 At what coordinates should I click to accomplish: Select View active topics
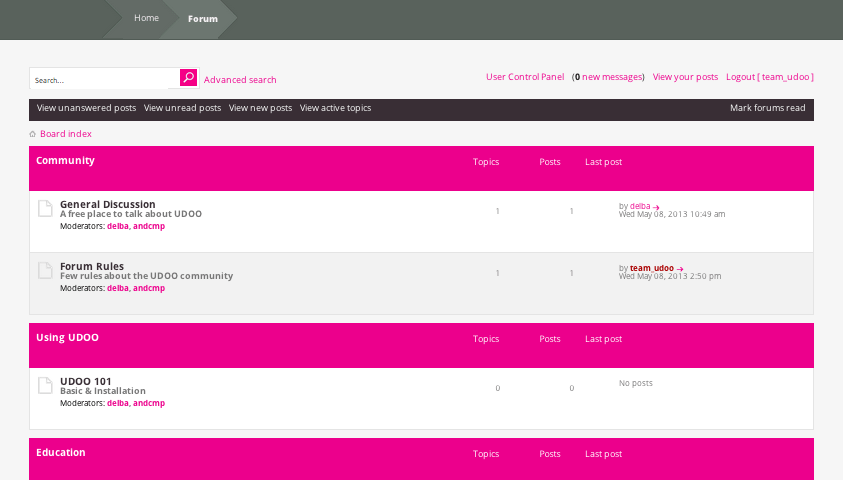[x=335, y=108]
